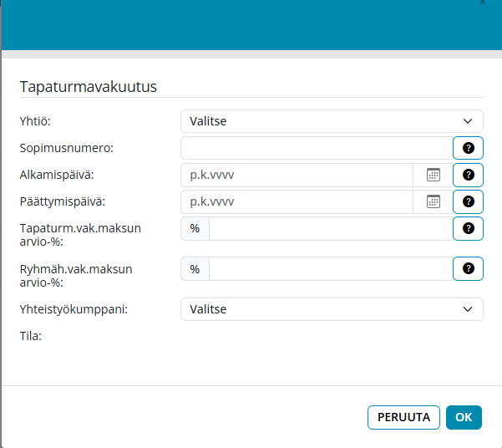Click help icon next to Alkamispäivä
This screenshot has height=448, width=502.
[468, 175]
